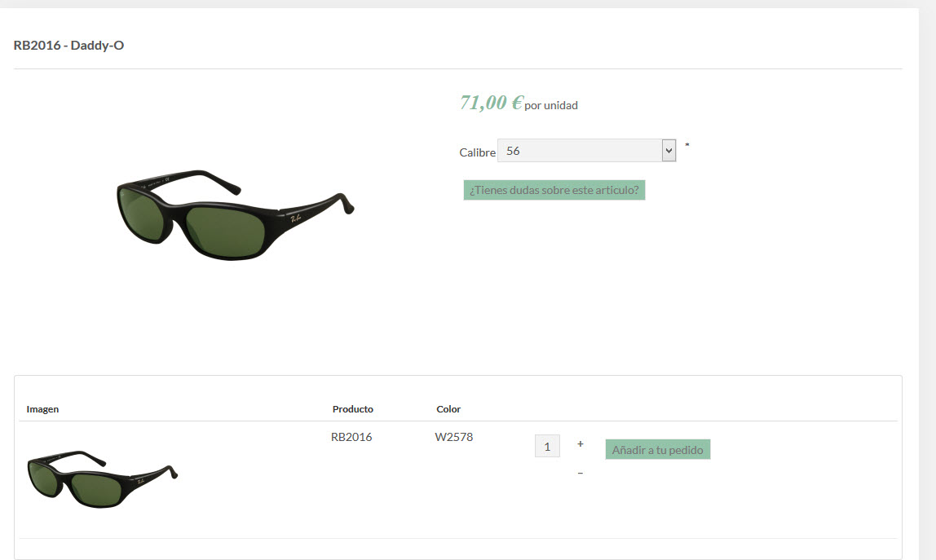Image resolution: width=936 pixels, height=560 pixels.
Task: Decrease quantity with minus sign
Action: pyautogui.click(x=581, y=473)
